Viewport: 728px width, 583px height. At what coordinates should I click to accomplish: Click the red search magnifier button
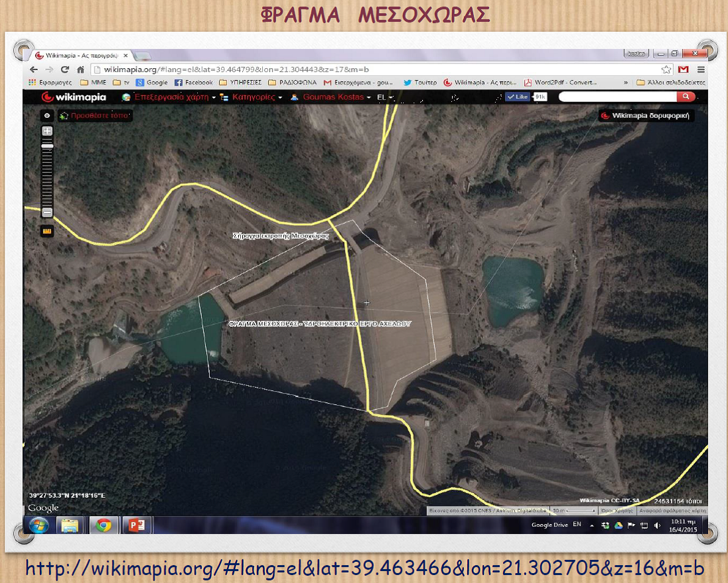(686, 97)
